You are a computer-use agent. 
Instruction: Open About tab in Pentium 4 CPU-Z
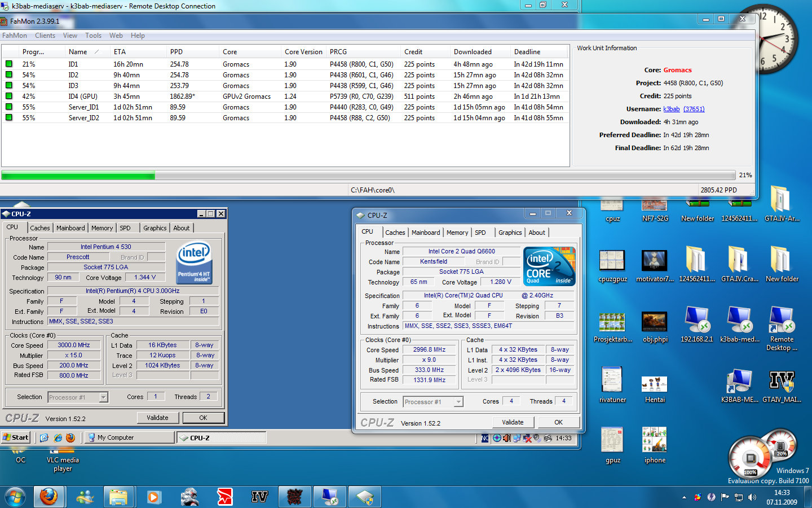pos(182,228)
